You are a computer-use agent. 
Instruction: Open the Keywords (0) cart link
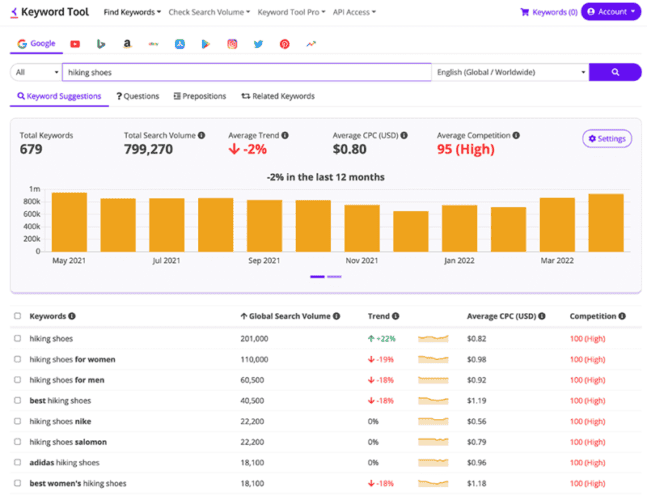[x=548, y=12]
